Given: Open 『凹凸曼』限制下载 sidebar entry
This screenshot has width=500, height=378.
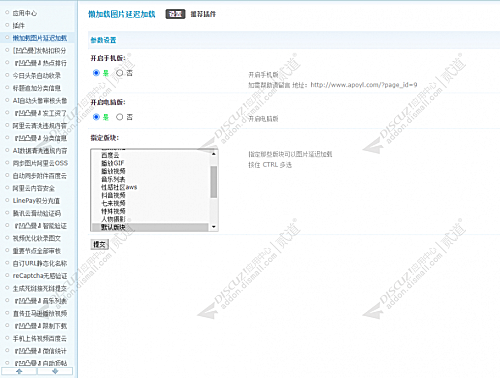Looking at the screenshot, I should tap(40, 326).
